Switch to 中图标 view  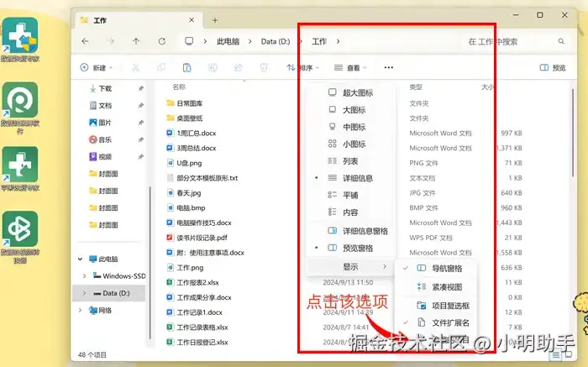tap(350, 127)
